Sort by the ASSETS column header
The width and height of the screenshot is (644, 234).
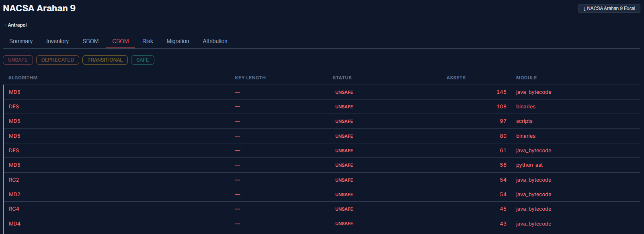click(456, 78)
